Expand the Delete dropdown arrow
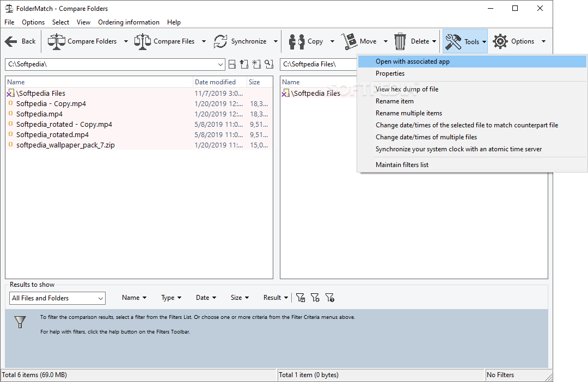 (434, 41)
